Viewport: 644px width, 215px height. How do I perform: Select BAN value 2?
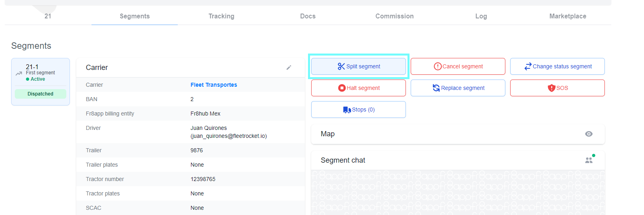(x=192, y=99)
